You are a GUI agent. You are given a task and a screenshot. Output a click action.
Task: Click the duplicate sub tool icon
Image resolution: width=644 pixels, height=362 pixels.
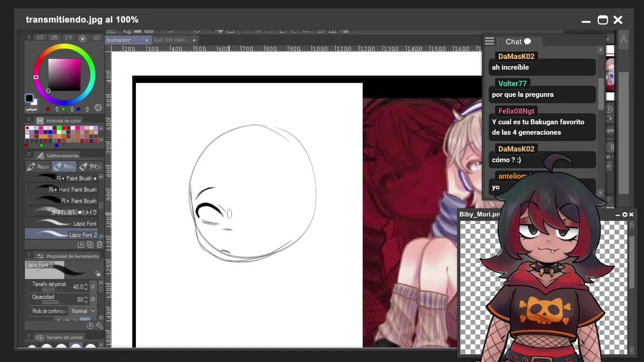coord(90,245)
